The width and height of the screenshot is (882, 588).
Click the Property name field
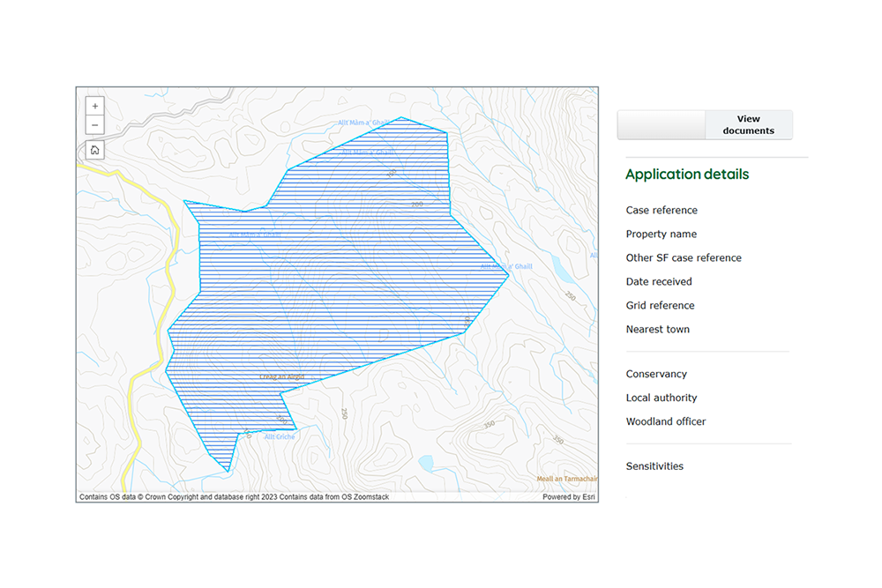[661, 234]
